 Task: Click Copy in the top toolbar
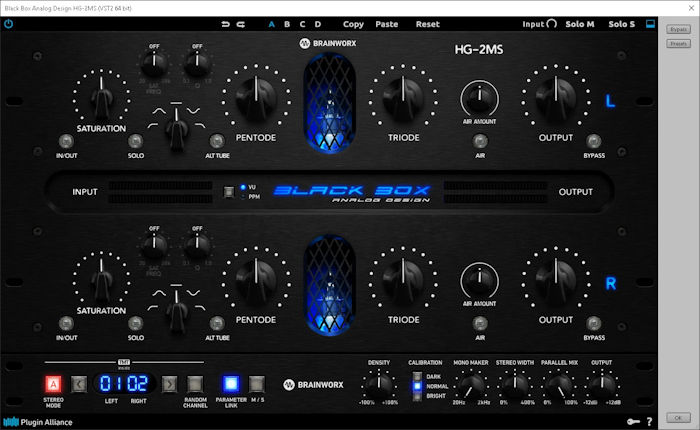tap(353, 24)
